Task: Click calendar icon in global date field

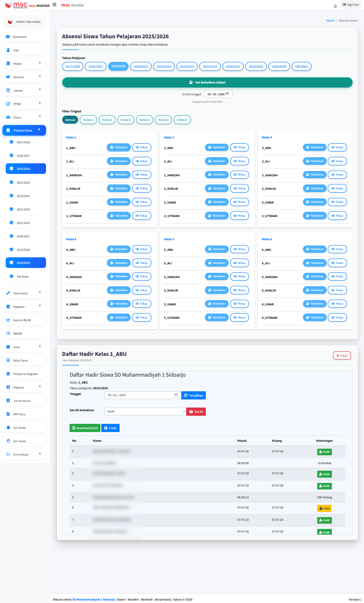Action: (227, 94)
